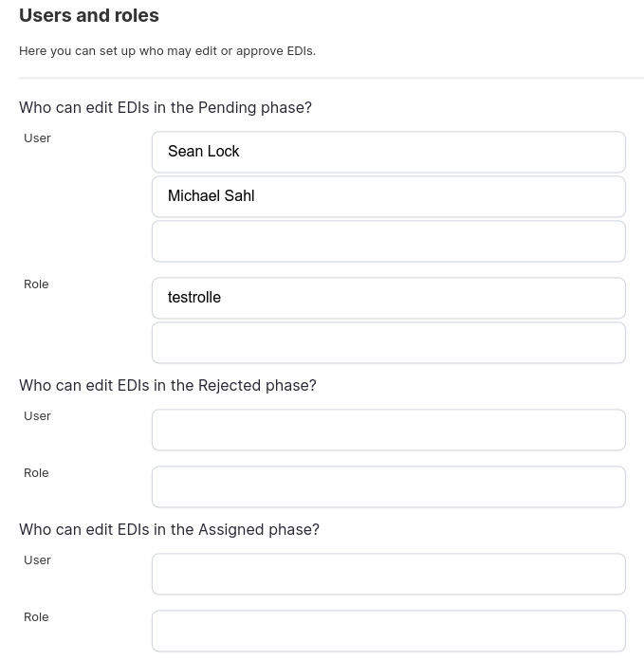
Task: Click the Role label in Rejected section
Action: click(36, 473)
